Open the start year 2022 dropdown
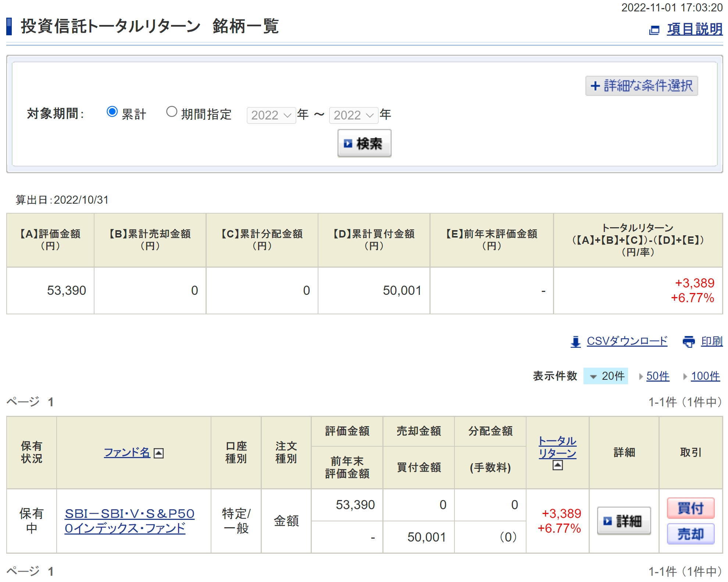728x582 pixels. pos(271,115)
